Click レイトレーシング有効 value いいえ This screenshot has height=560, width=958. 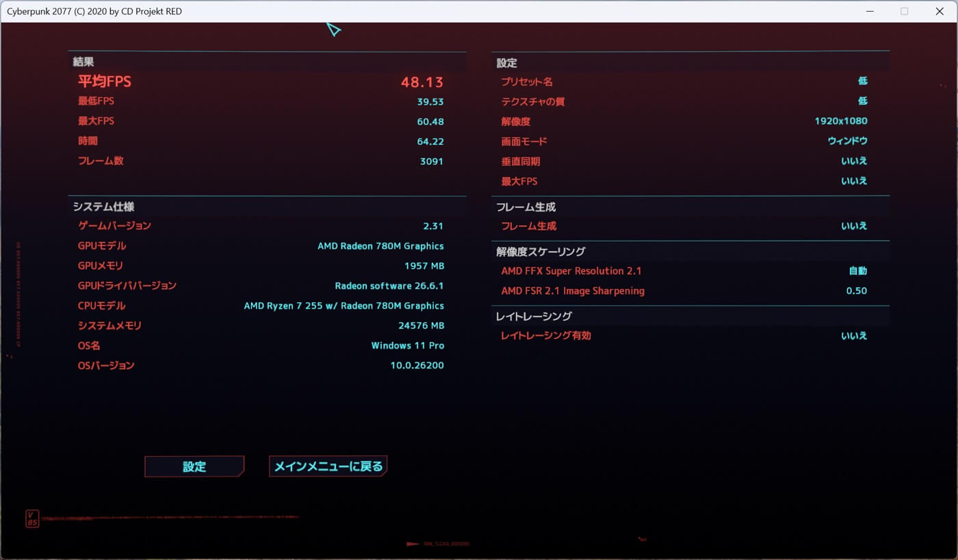[854, 336]
